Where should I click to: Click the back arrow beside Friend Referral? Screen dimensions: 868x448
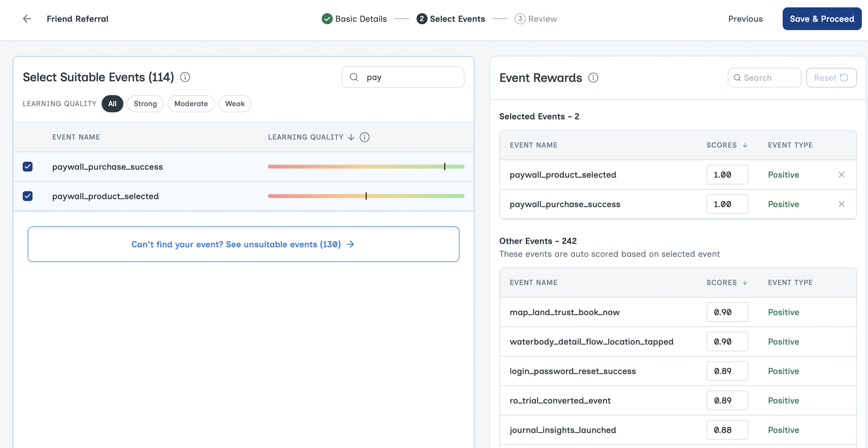point(27,18)
